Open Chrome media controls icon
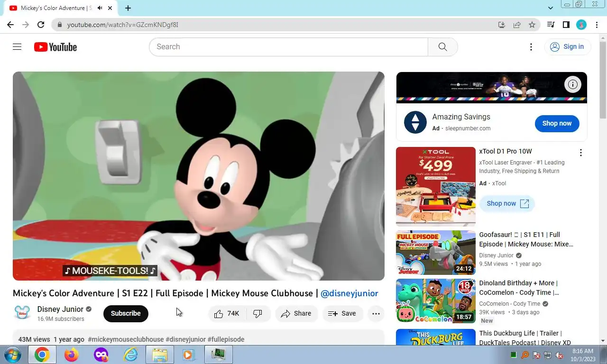 (x=551, y=25)
